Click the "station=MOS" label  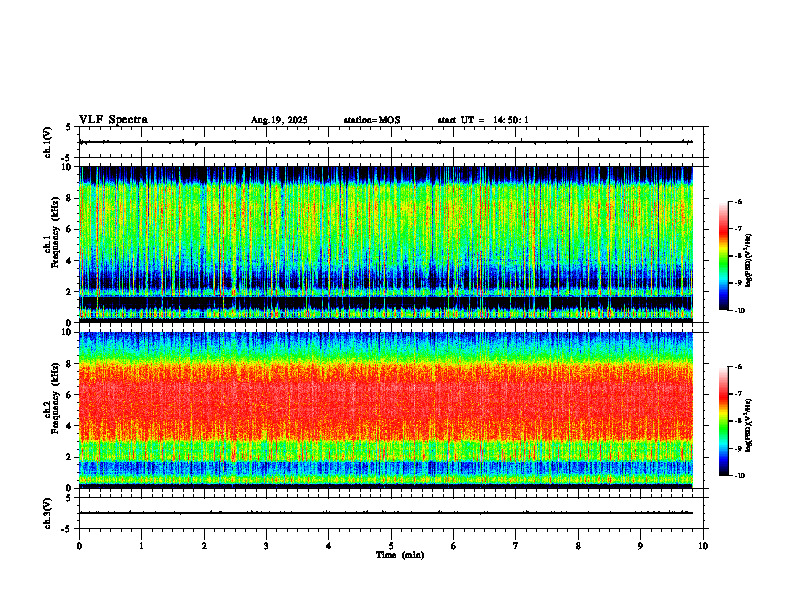click(x=372, y=120)
